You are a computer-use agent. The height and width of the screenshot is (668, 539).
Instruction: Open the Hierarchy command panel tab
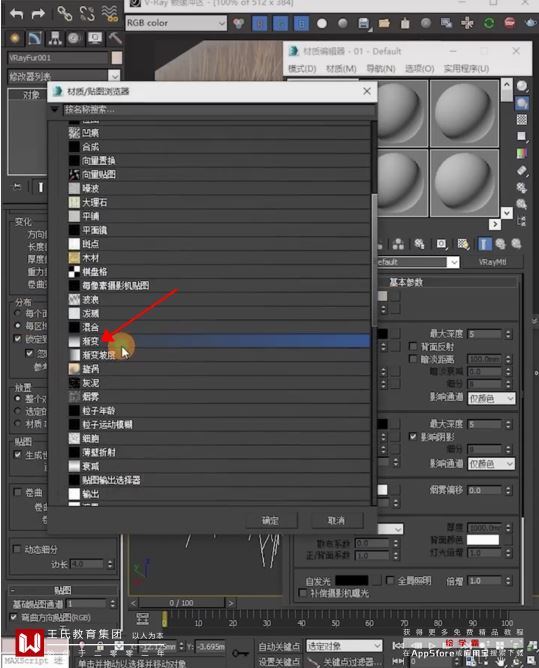click(x=55, y=39)
